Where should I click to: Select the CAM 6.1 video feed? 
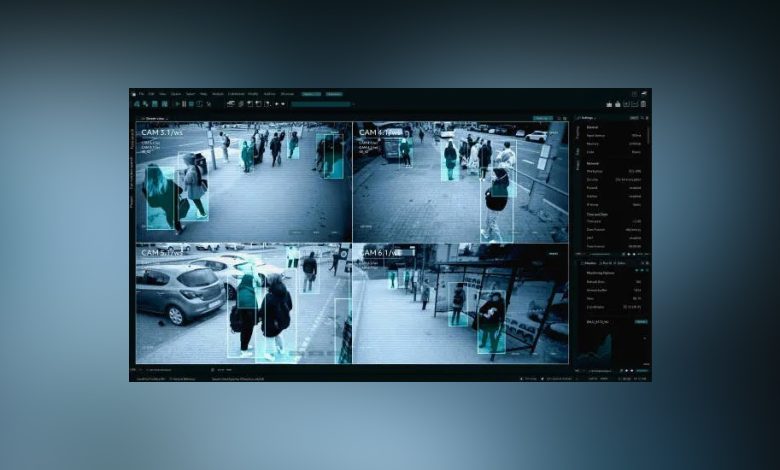[461, 303]
